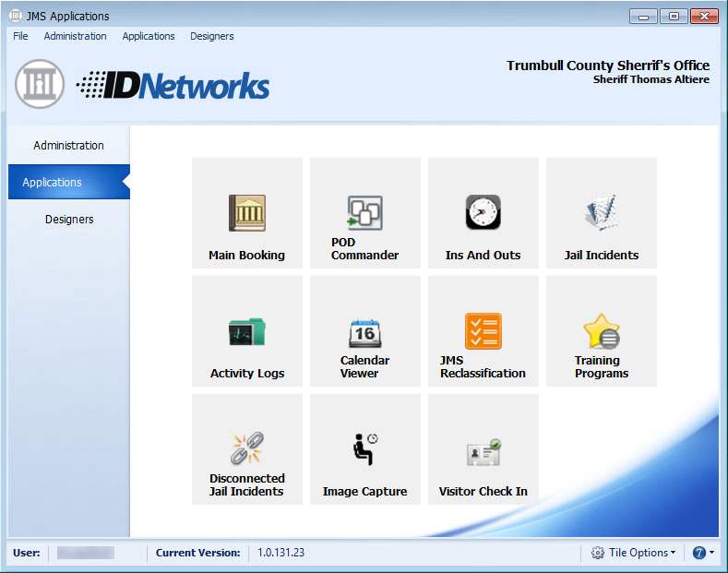
Task: Open the Jail Incidents tile
Action: (x=601, y=213)
